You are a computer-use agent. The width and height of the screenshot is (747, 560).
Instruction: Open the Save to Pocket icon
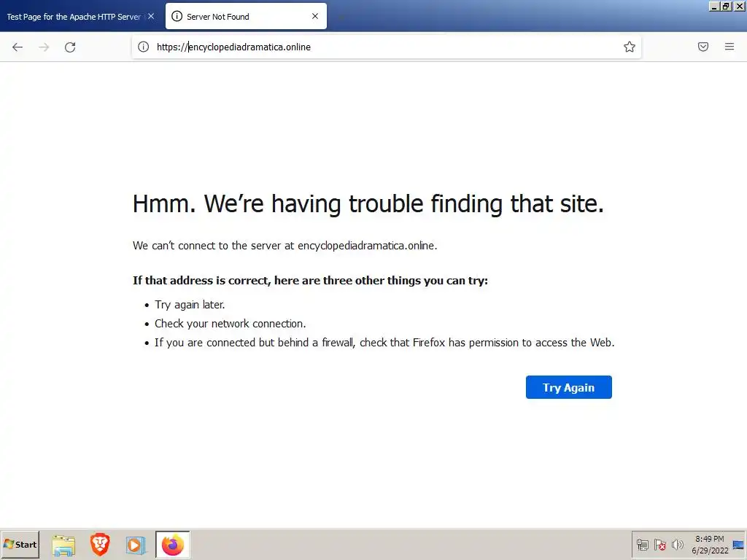point(703,47)
